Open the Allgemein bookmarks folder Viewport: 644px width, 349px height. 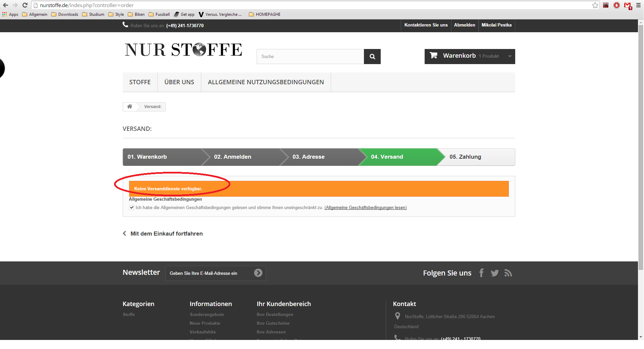pos(35,14)
